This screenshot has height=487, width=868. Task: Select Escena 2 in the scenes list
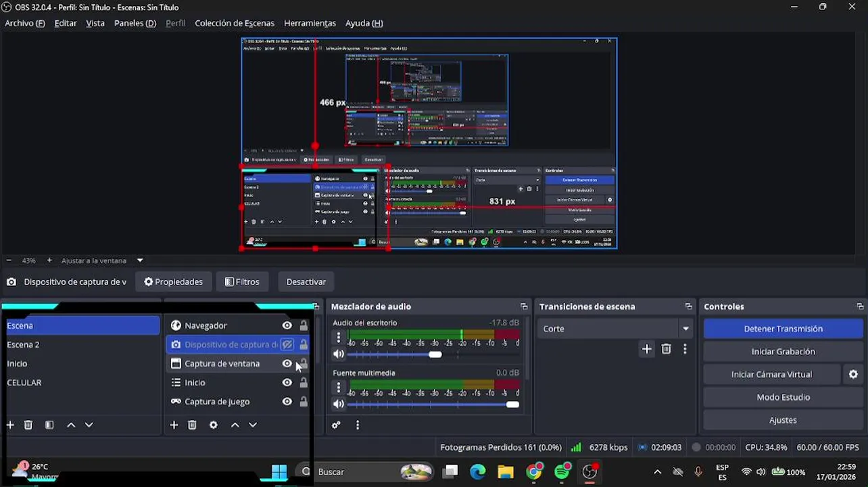click(x=80, y=344)
